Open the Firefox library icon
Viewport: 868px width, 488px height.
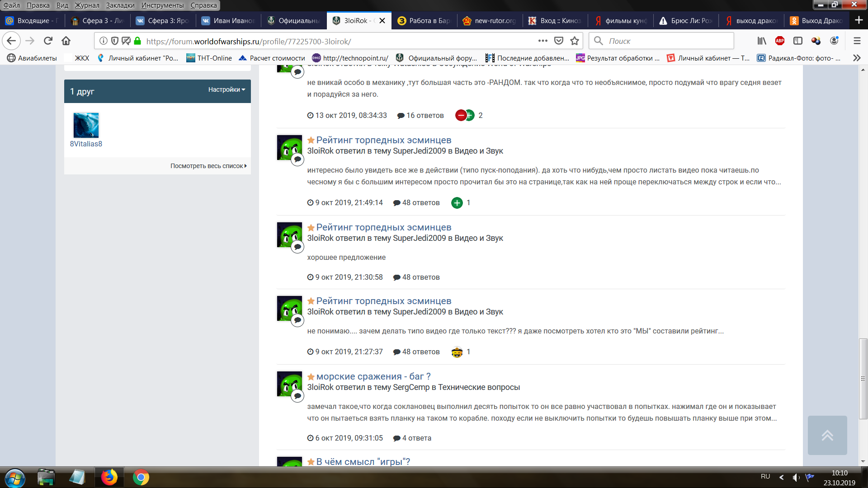pos(762,41)
